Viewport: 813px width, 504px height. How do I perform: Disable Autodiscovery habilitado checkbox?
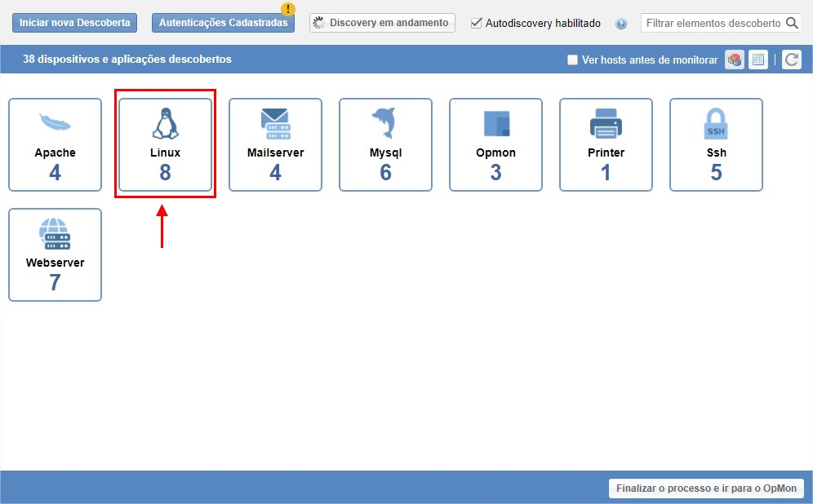[477, 23]
